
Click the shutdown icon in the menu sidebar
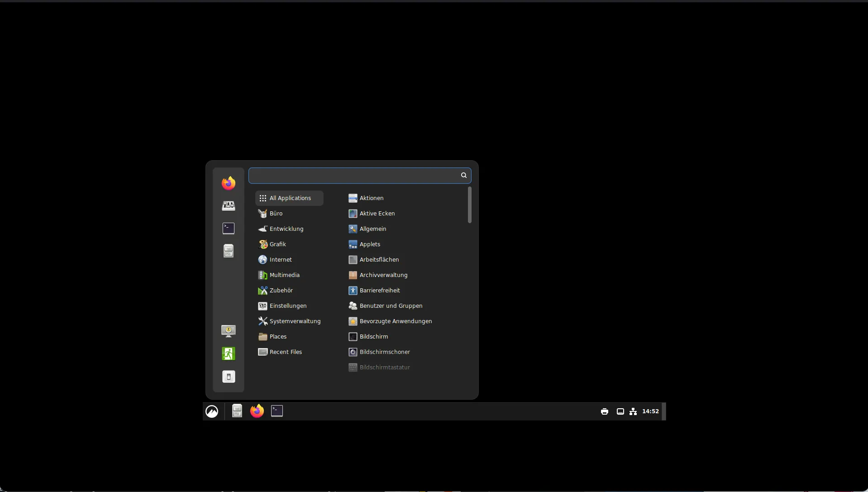(229, 377)
